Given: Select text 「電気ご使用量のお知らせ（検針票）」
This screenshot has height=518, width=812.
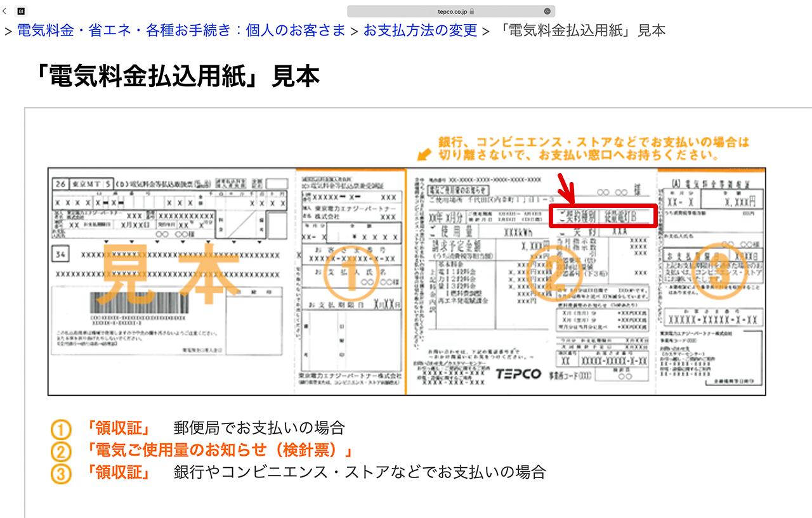Looking at the screenshot, I should pos(220,450).
